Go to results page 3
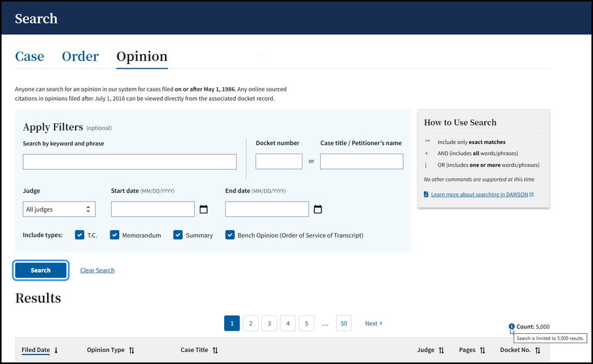Viewport: 593px width, 364px height. tap(269, 323)
